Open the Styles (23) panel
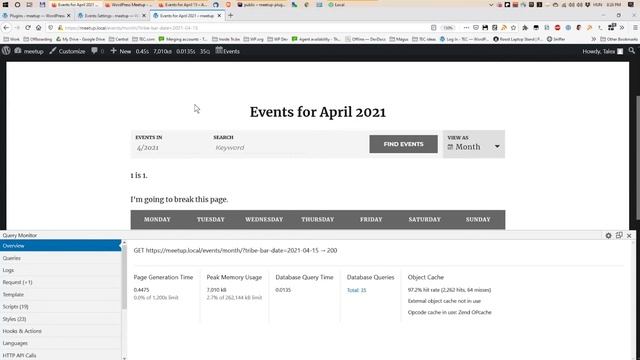 pos(60,319)
